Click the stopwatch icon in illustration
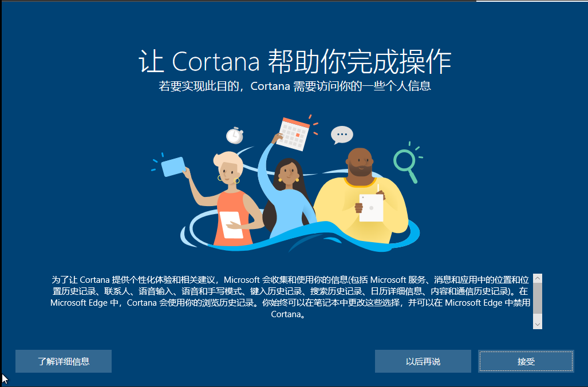Screen dimensions: 588x387 click(235, 135)
